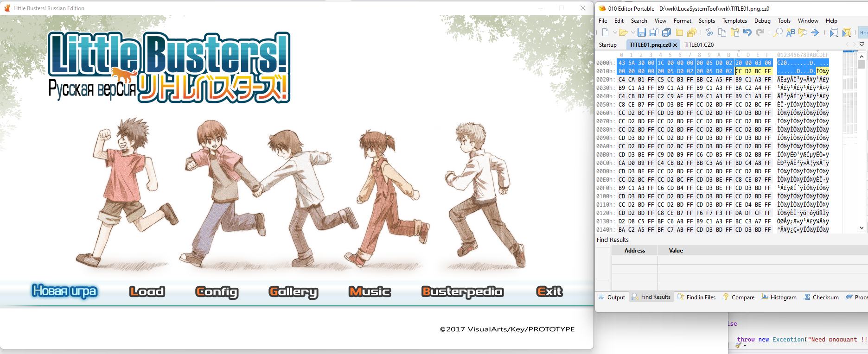
Task: Close the TITLE01.png.cz0 tab
Action: (x=675, y=45)
